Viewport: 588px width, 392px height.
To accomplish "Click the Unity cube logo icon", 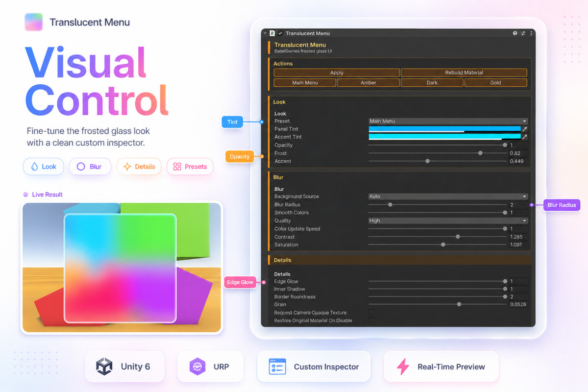I will (x=104, y=367).
